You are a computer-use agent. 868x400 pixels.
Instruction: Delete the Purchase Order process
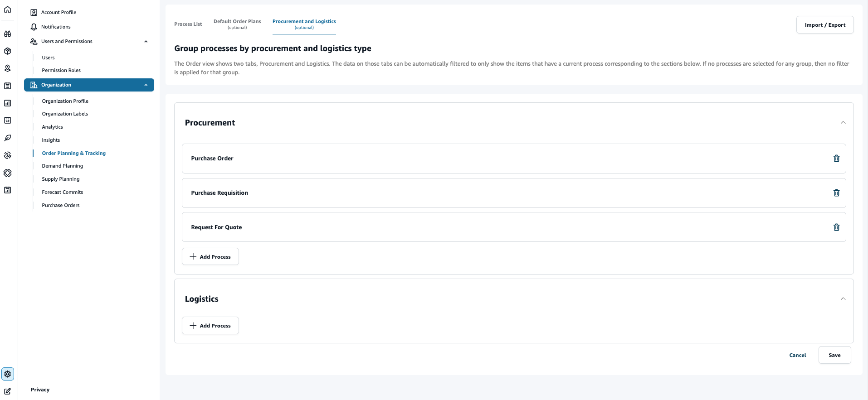coord(836,159)
